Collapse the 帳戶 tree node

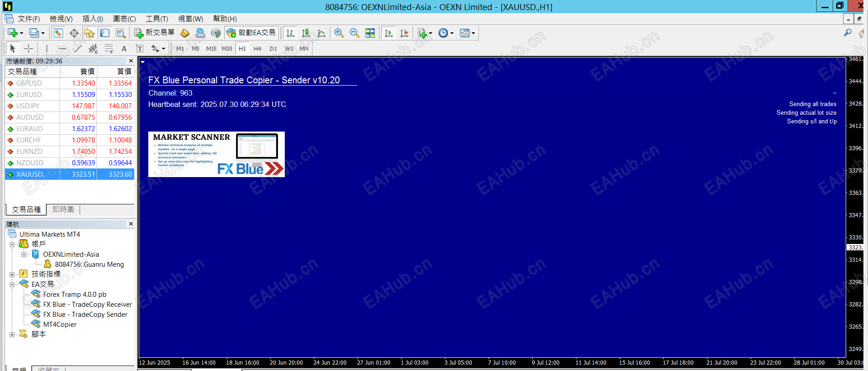(x=12, y=244)
